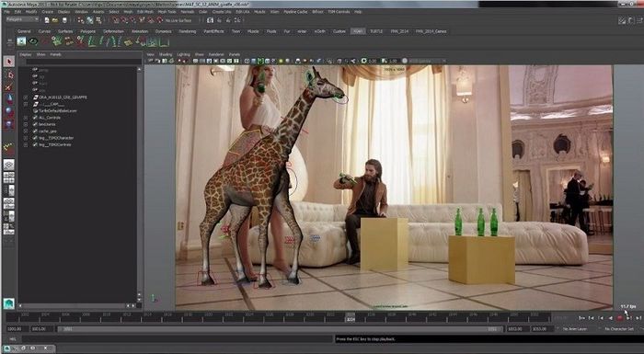Screen dimensions: 644x354
Task: Pick the Lasso Select tool
Action: tap(8, 74)
